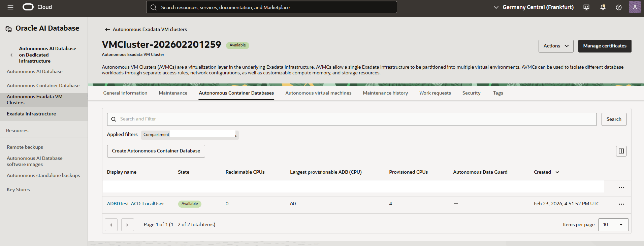
Task: Go to the next page of results
Action: click(128, 225)
